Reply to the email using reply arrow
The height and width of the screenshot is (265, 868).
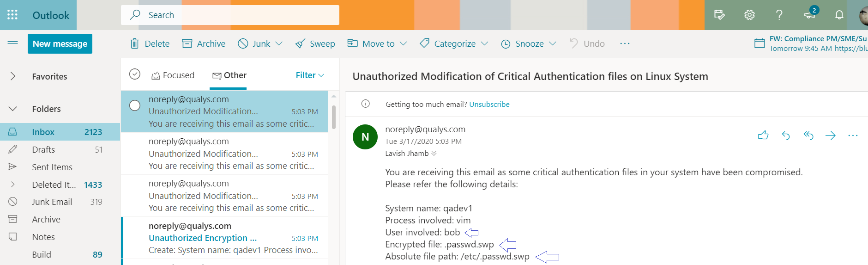786,135
